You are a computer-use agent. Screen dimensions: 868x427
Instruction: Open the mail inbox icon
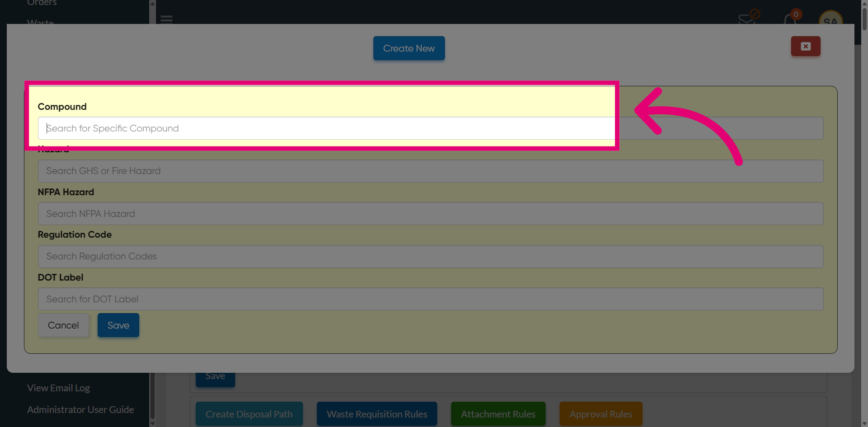[x=747, y=19]
